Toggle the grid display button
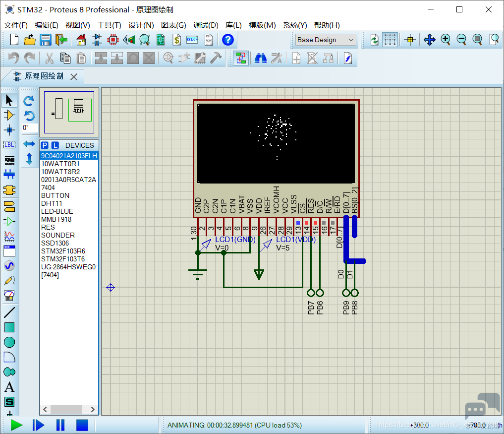The image size is (504, 434). 390,40
